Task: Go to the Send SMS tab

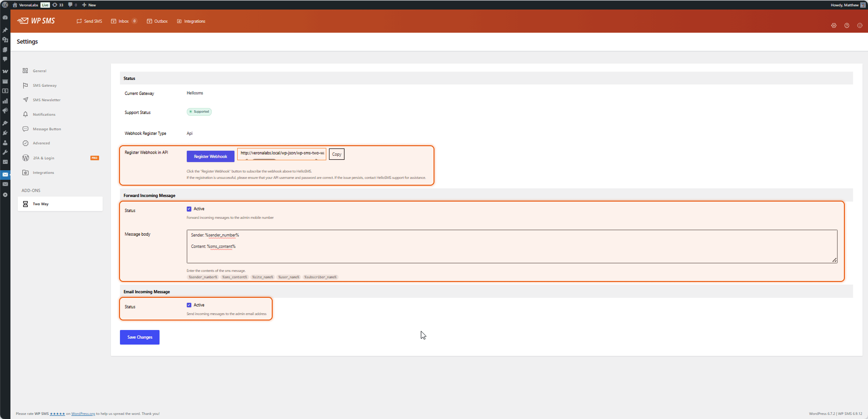Action: pos(90,21)
